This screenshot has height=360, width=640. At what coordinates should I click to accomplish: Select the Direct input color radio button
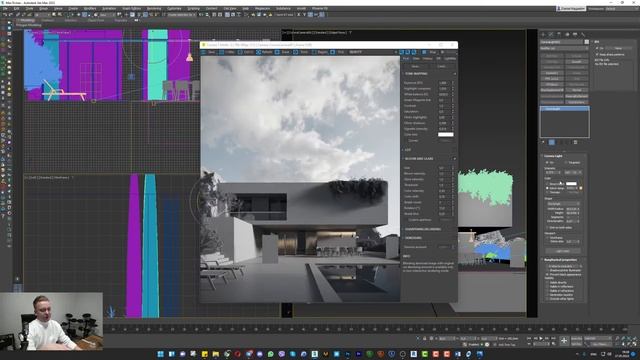click(x=547, y=184)
